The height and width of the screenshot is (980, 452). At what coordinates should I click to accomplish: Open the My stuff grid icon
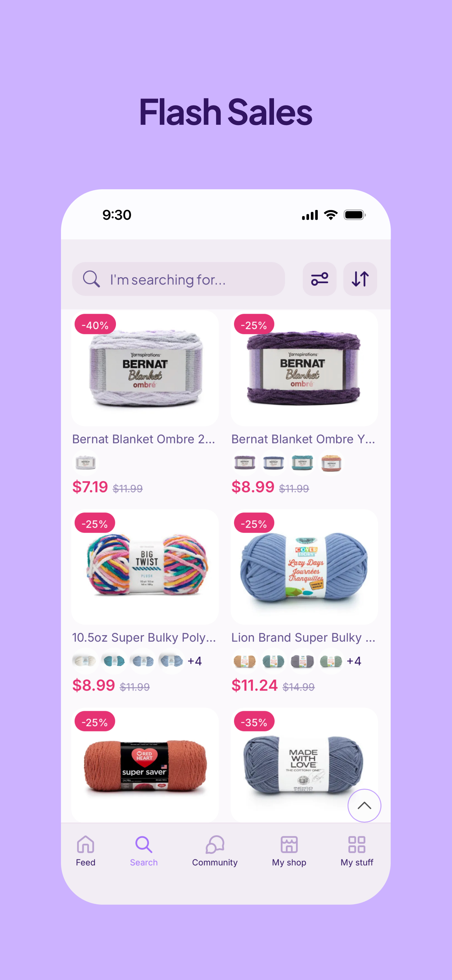[356, 851]
